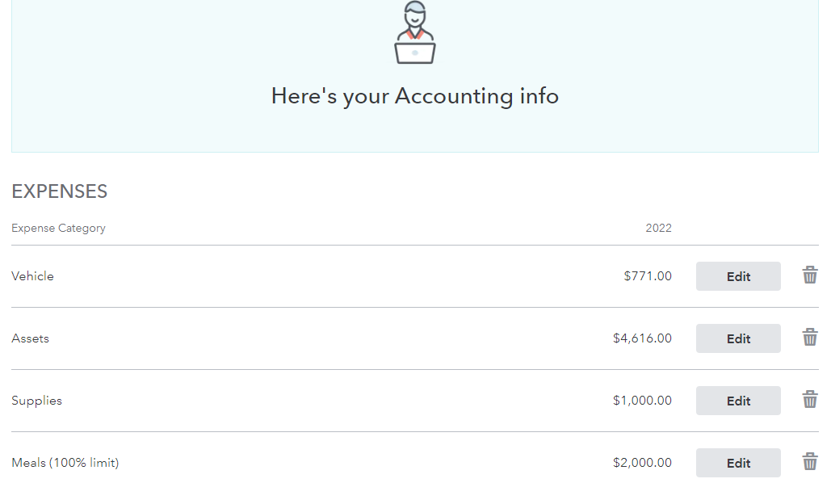831x504 pixels.
Task: Select the Assets category label
Action: (30, 338)
